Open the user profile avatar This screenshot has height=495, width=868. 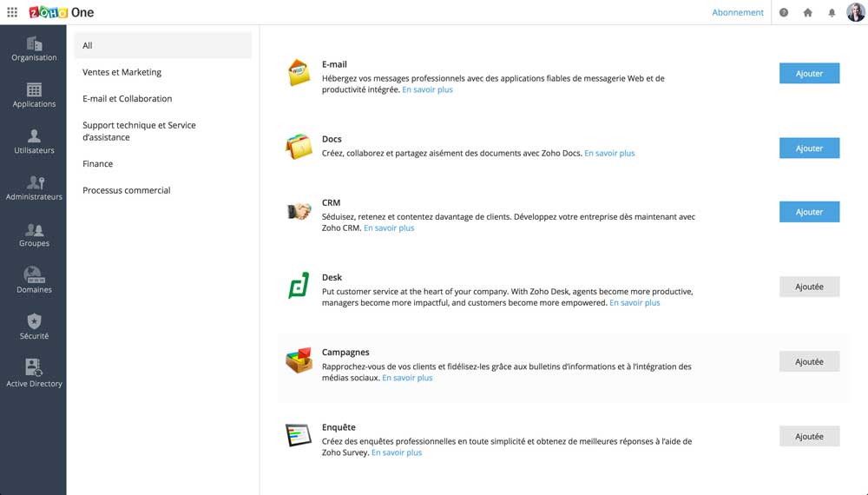(855, 12)
